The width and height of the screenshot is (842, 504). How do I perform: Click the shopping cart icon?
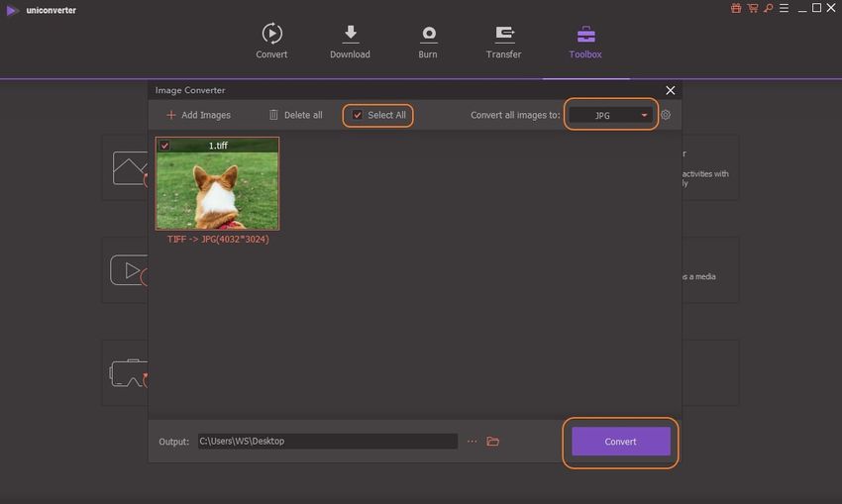point(751,9)
